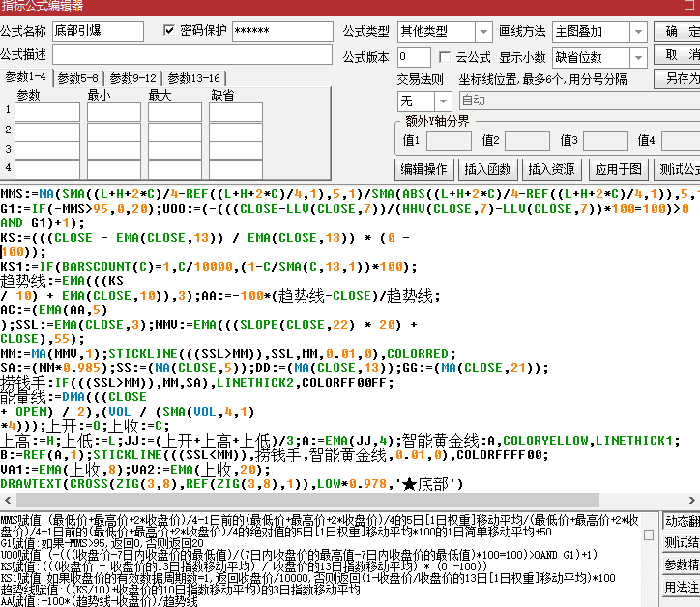The image size is (700, 607).
Task: Expand the 画线方法 dropdown
Action: coord(639,31)
